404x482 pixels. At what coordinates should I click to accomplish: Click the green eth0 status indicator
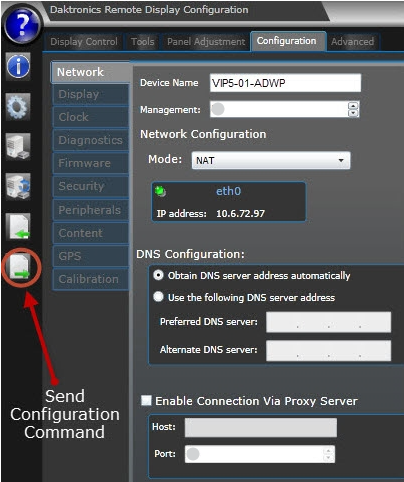point(161,191)
